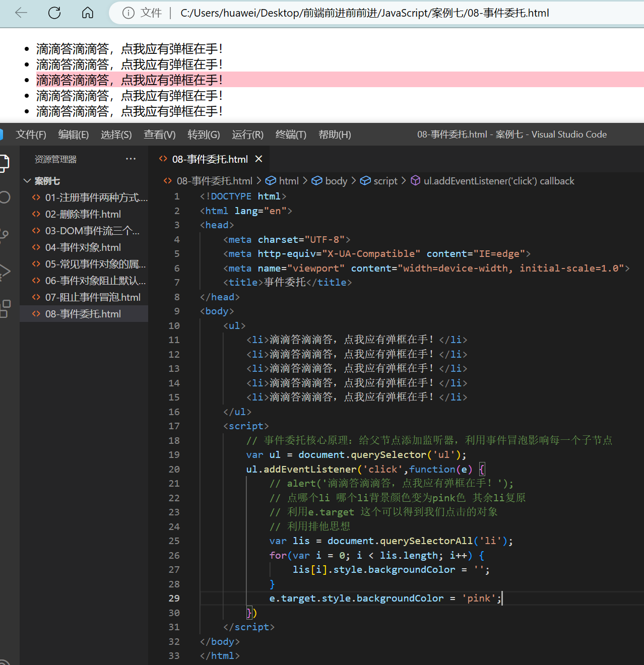Click breadcrumb file 08-事件委托.html
The height and width of the screenshot is (665, 644).
pos(214,181)
